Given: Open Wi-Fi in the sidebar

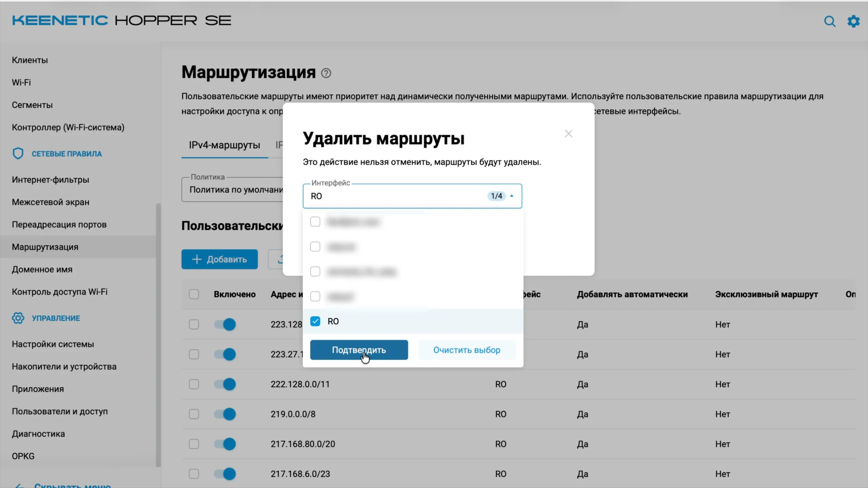Looking at the screenshot, I should pos(21,82).
